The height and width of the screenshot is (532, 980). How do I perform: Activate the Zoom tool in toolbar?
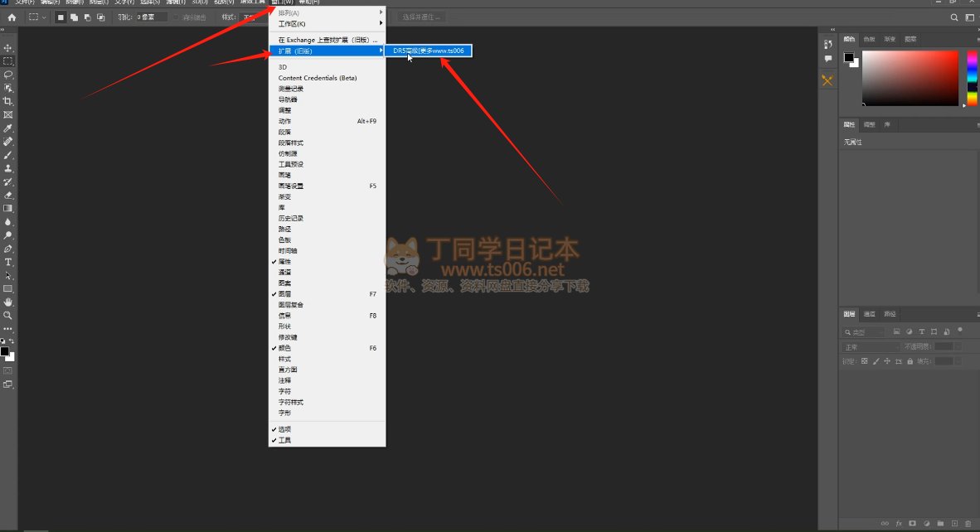click(8, 316)
